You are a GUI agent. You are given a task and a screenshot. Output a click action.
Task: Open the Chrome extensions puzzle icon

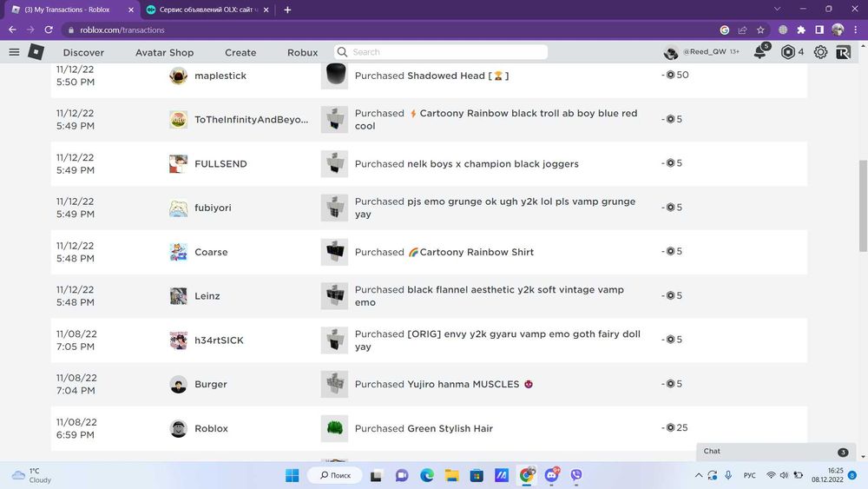point(801,30)
